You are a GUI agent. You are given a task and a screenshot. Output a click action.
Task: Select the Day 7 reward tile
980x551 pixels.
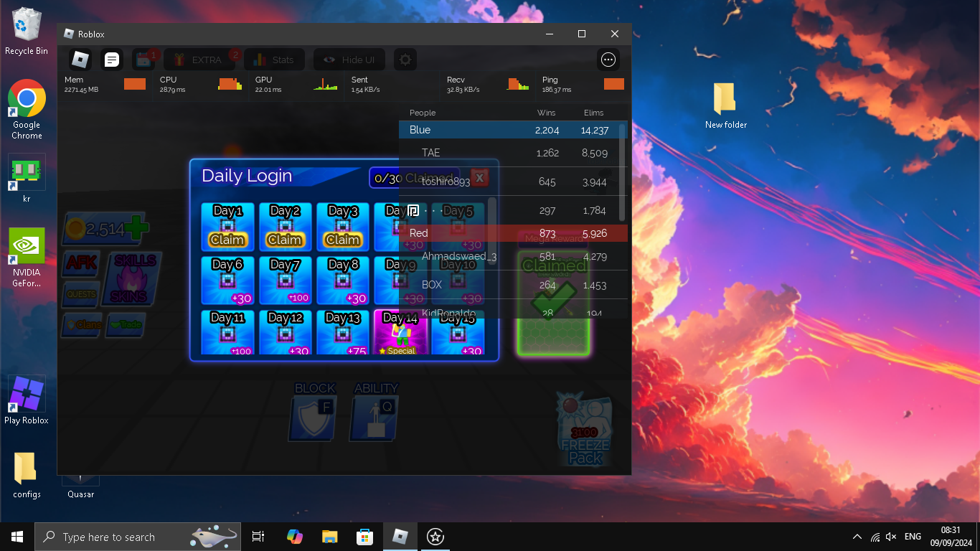(286, 281)
